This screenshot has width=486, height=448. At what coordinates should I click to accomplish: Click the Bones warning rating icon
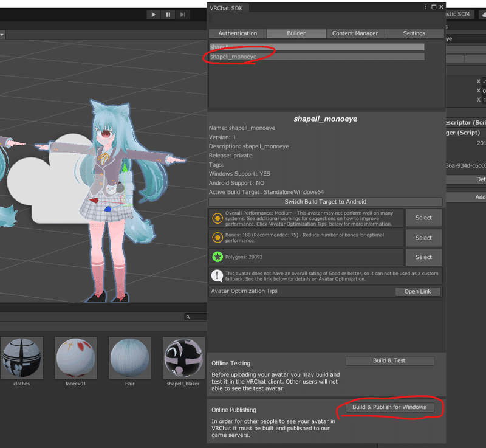point(217,238)
